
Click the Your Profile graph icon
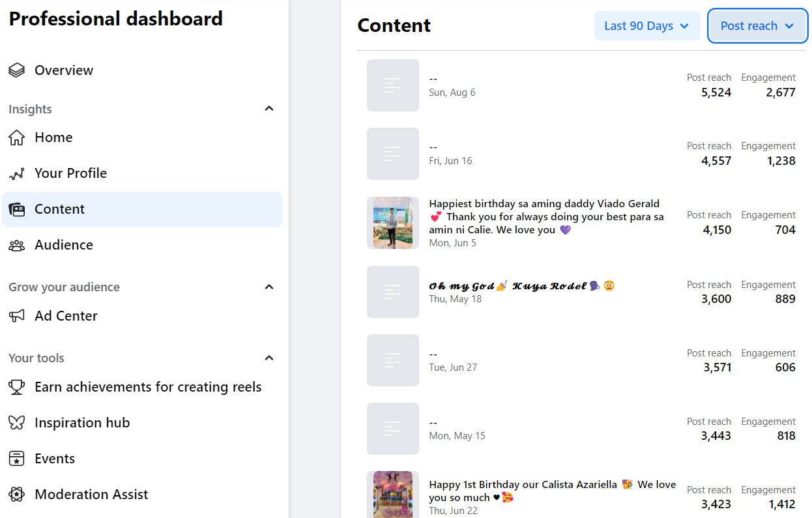coord(17,173)
